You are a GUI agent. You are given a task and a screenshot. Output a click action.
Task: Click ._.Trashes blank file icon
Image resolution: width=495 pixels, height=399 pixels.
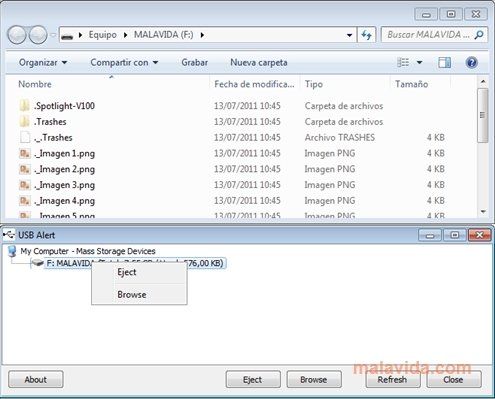[24, 137]
